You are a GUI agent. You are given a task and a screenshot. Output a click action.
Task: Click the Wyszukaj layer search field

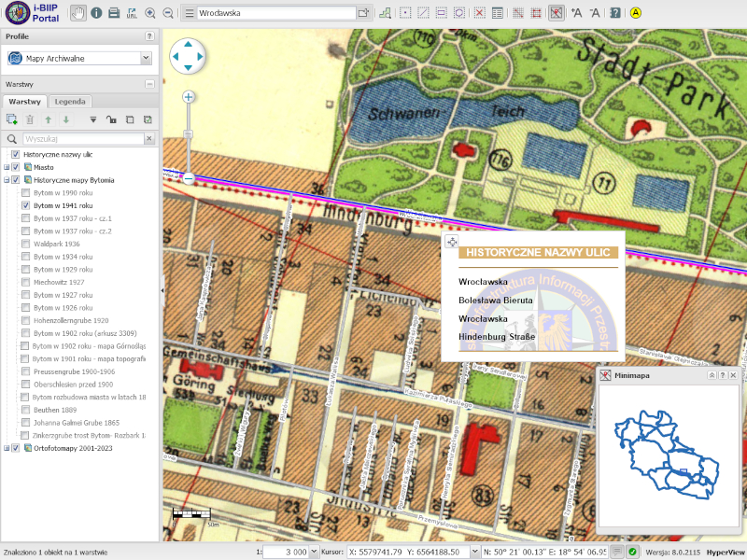pos(83,138)
